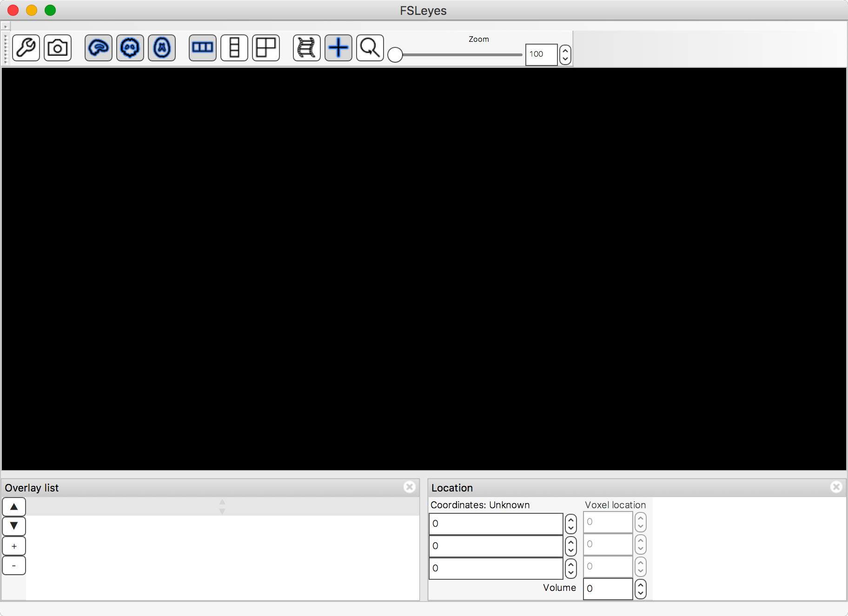Select the horizontal layout icon
Viewport: 848px width, 616px height.
click(202, 48)
